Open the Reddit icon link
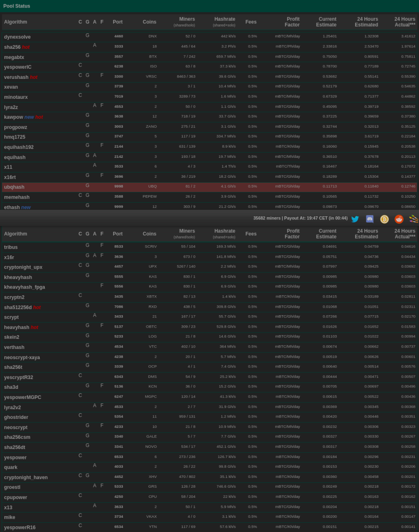 coord(399,219)
